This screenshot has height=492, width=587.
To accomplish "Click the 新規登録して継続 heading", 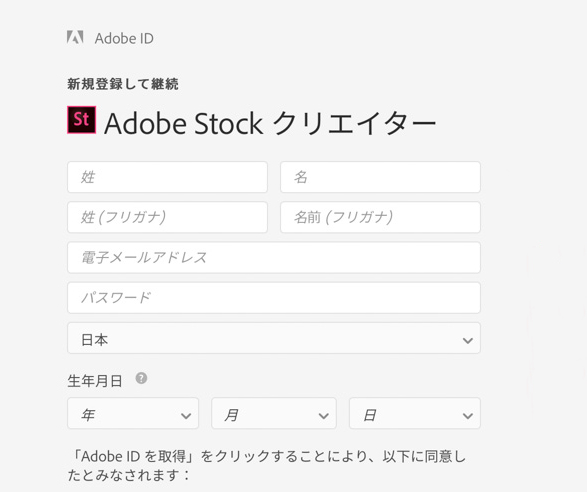I will pos(123,84).
